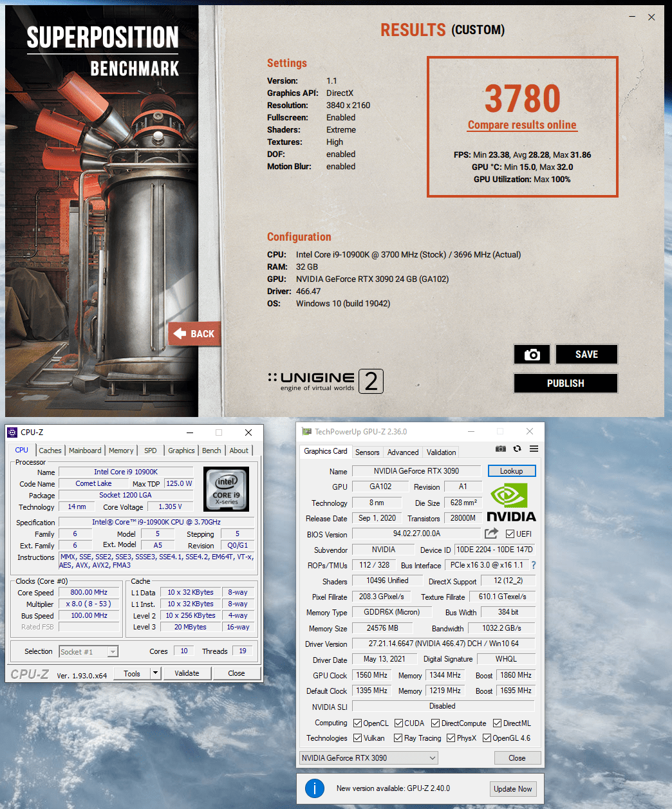This screenshot has width=672, height=809.
Task: Click the PUBLISH button
Action: coord(566,383)
